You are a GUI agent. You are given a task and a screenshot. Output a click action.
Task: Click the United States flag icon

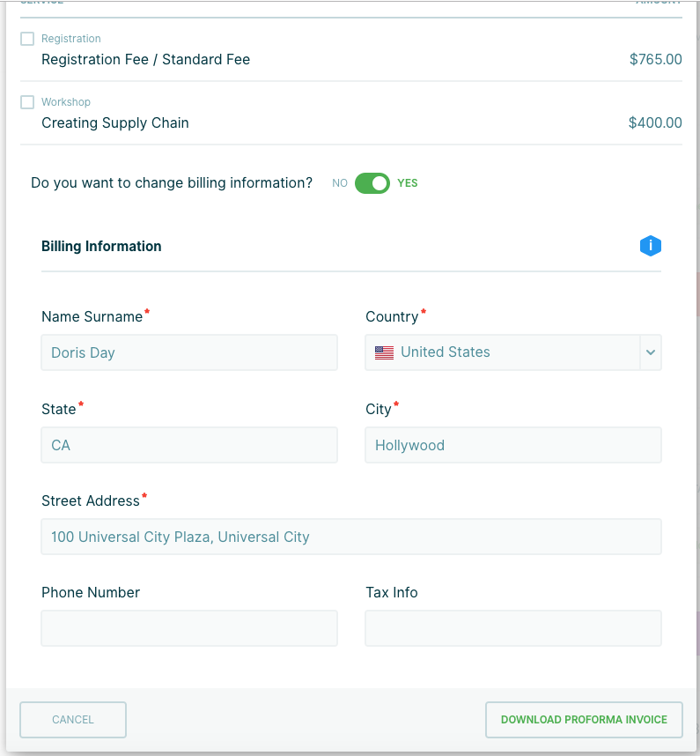pos(384,352)
